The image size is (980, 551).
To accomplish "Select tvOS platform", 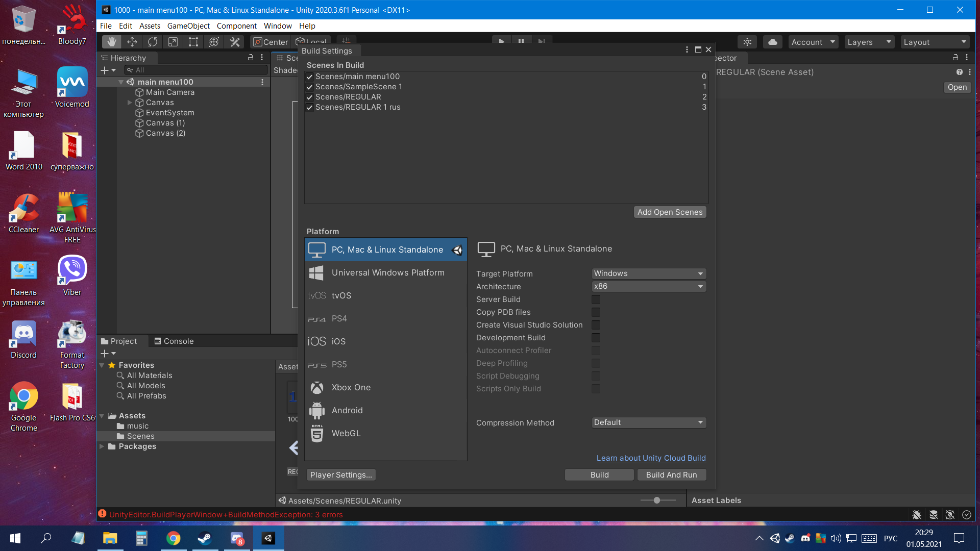I will [386, 295].
